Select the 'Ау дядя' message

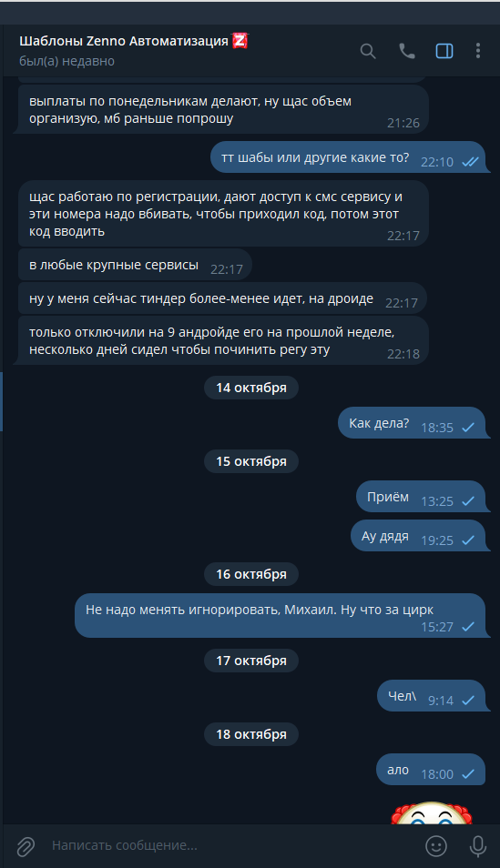(x=418, y=536)
